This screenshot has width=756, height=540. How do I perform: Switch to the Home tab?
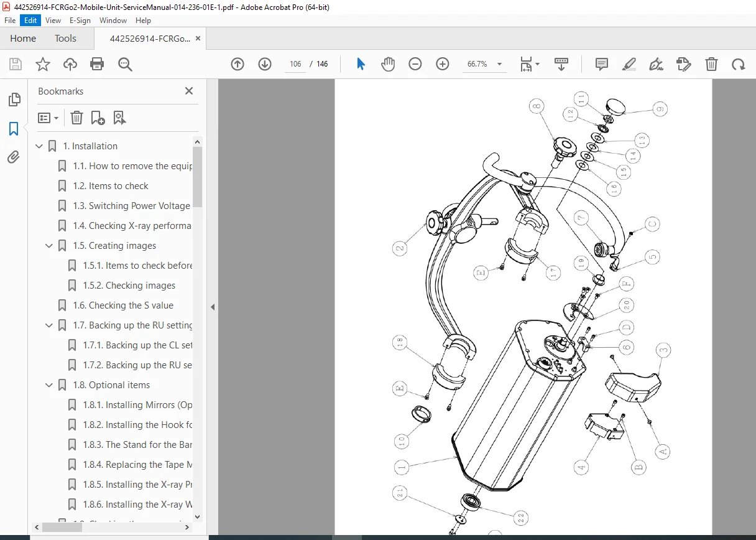pos(23,39)
